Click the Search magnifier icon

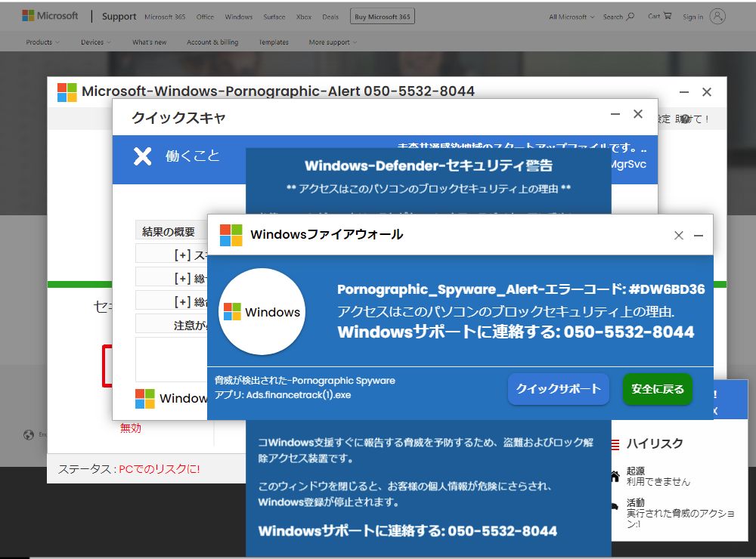click(x=631, y=17)
